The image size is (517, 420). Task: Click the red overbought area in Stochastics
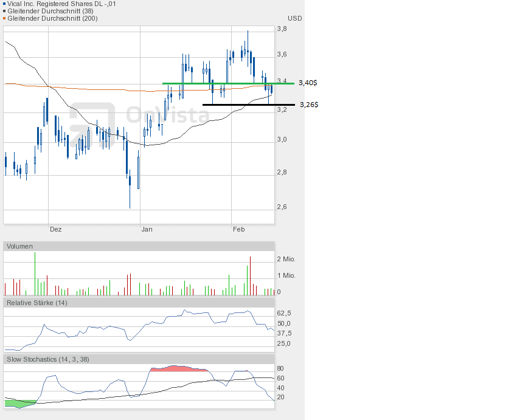176,368
